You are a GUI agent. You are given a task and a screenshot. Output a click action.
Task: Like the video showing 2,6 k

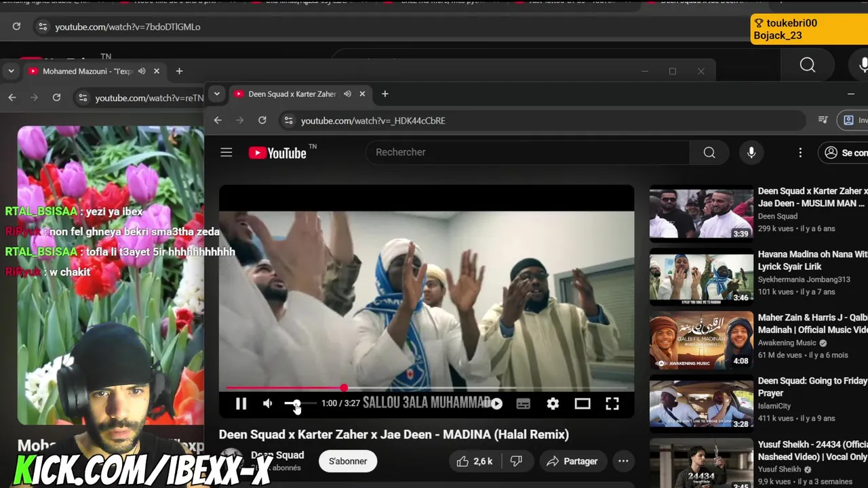click(x=474, y=462)
